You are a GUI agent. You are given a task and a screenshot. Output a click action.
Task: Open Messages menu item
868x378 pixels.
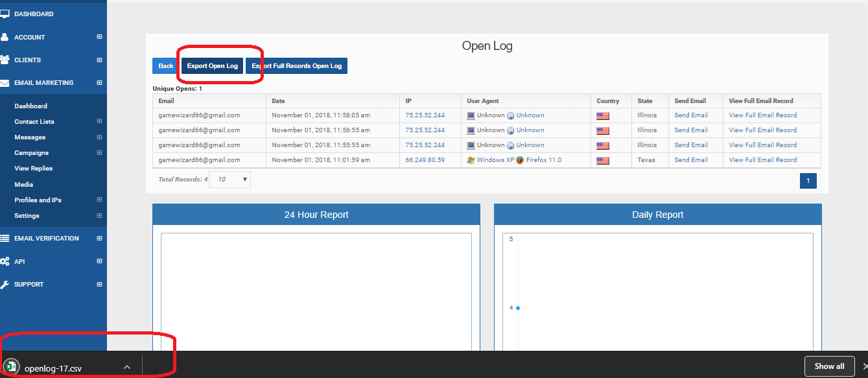tap(30, 137)
